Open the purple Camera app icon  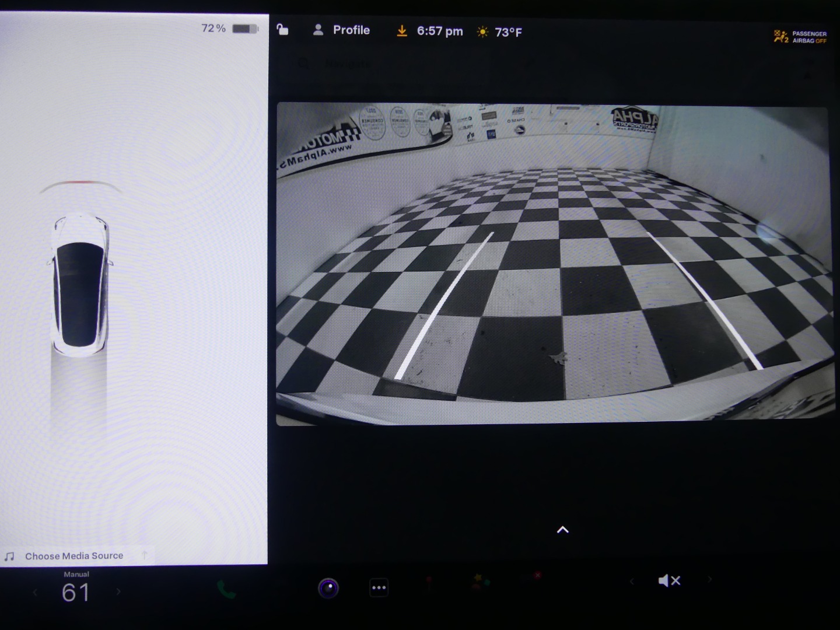tap(328, 587)
